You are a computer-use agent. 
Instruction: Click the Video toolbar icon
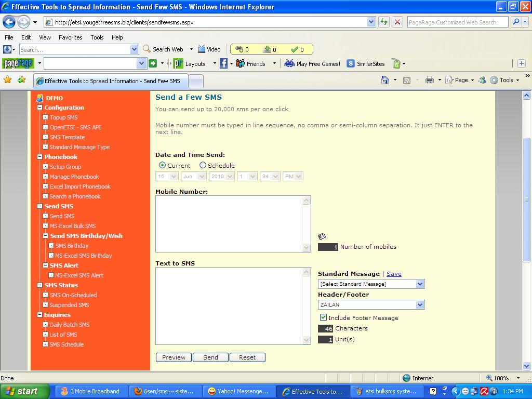pos(209,49)
